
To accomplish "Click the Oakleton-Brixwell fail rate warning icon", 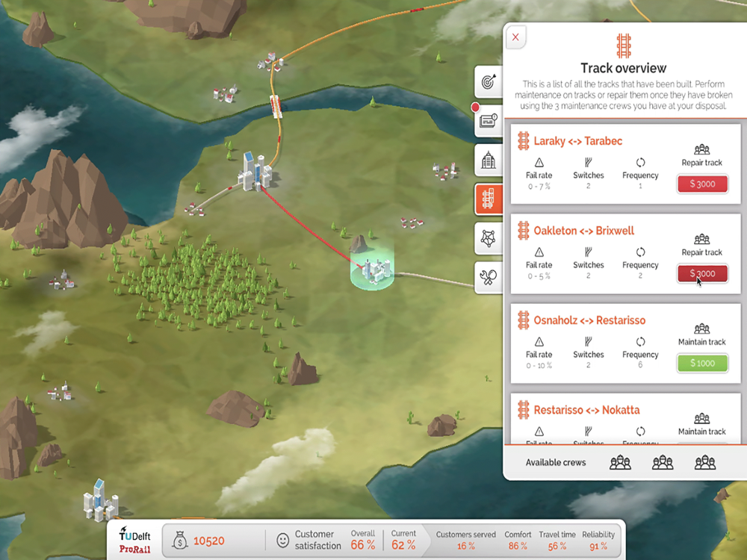I will [539, 252].
